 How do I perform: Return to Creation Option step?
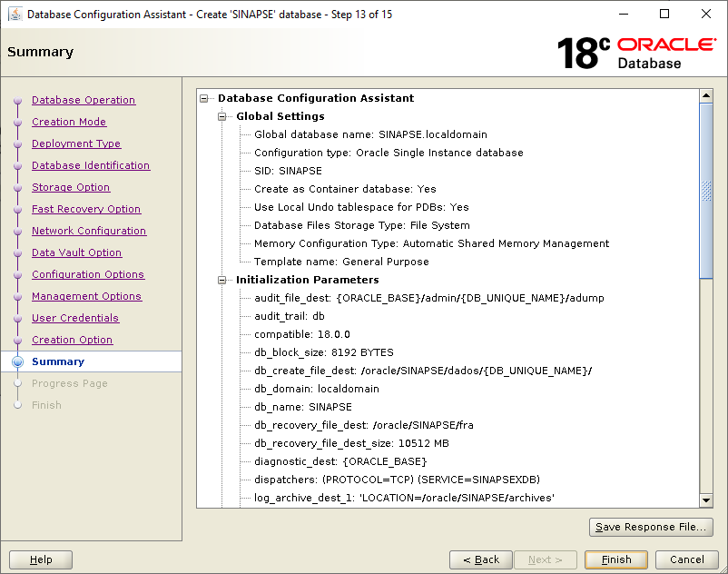click(x=73, y=340)
